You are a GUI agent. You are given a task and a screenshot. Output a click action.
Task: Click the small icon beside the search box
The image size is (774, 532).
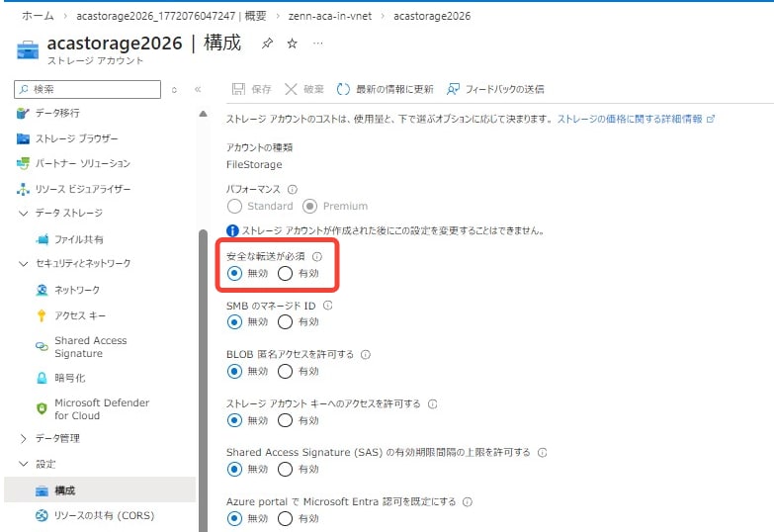coord(174,90)
